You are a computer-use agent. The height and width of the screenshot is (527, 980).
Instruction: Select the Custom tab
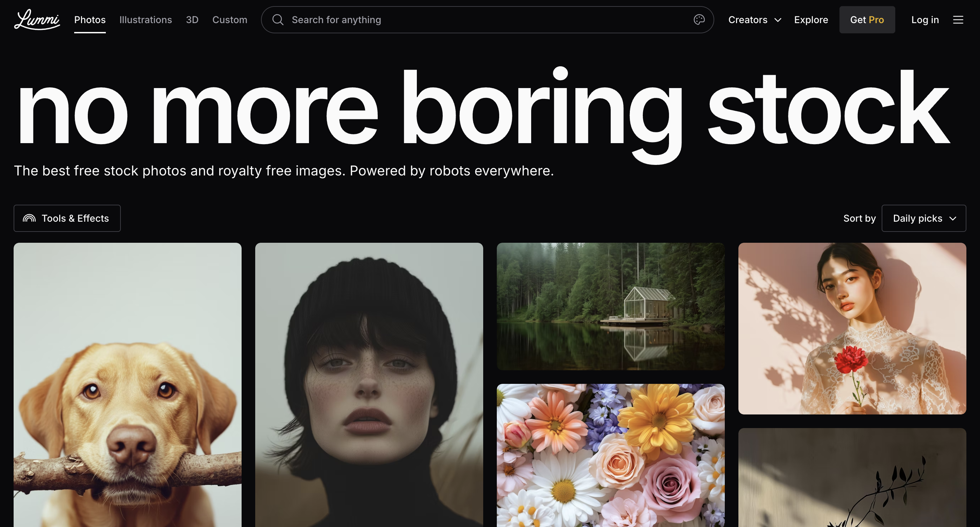(x=230, y=20)
